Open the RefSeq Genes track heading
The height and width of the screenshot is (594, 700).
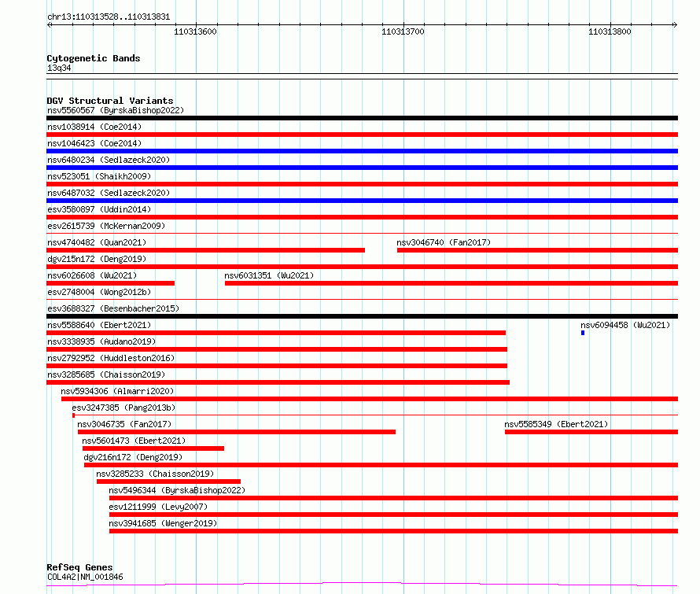79,567
